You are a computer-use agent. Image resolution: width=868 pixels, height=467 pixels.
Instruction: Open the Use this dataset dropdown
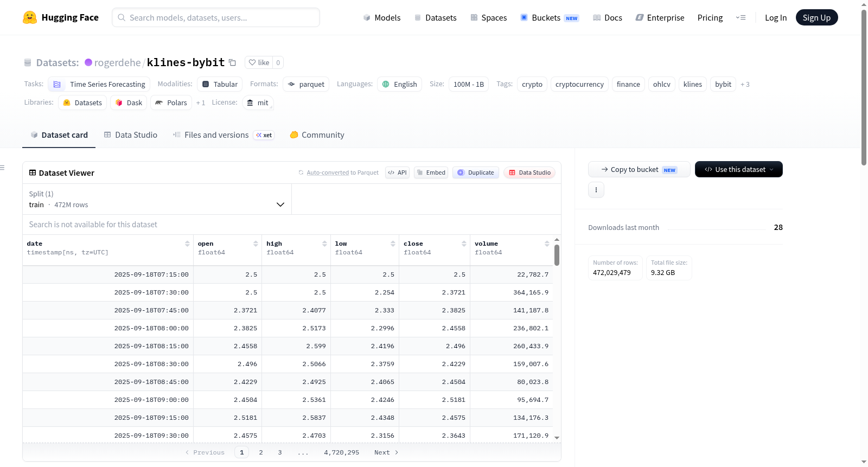(x=739, y=169)
